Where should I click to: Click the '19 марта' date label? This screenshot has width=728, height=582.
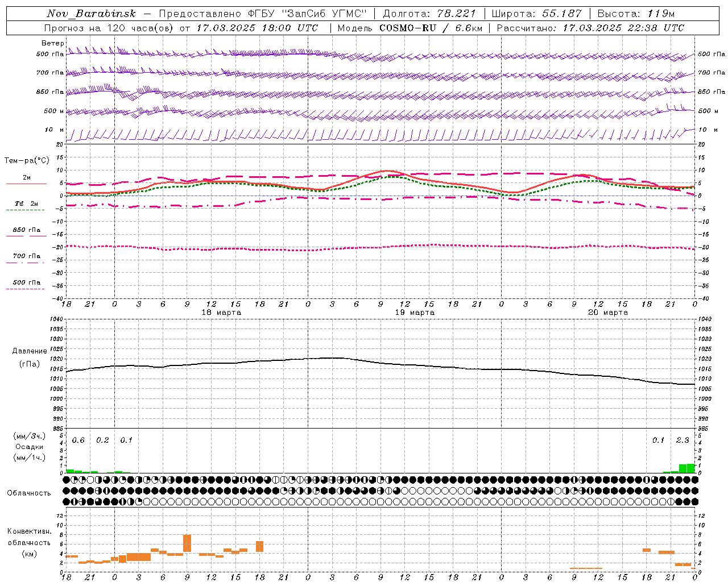click(x=415, y=313)
